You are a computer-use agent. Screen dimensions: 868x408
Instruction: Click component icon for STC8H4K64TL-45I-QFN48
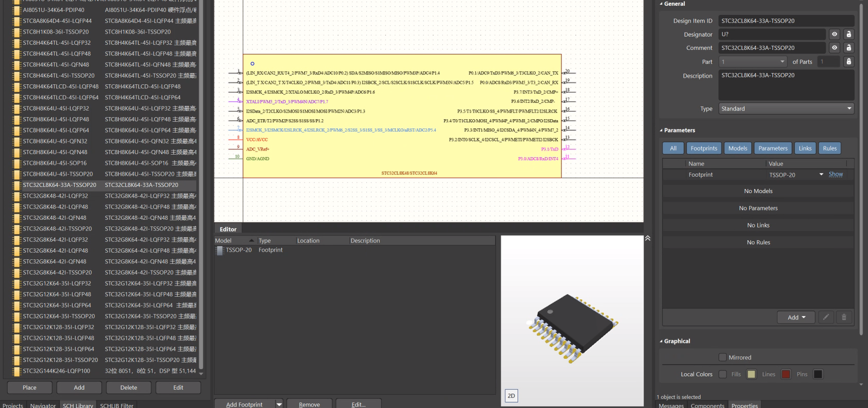tap(16, 65)
